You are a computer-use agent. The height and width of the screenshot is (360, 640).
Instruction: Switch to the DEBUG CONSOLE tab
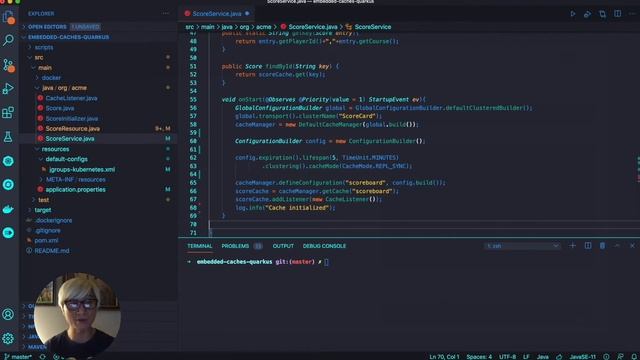324,246
